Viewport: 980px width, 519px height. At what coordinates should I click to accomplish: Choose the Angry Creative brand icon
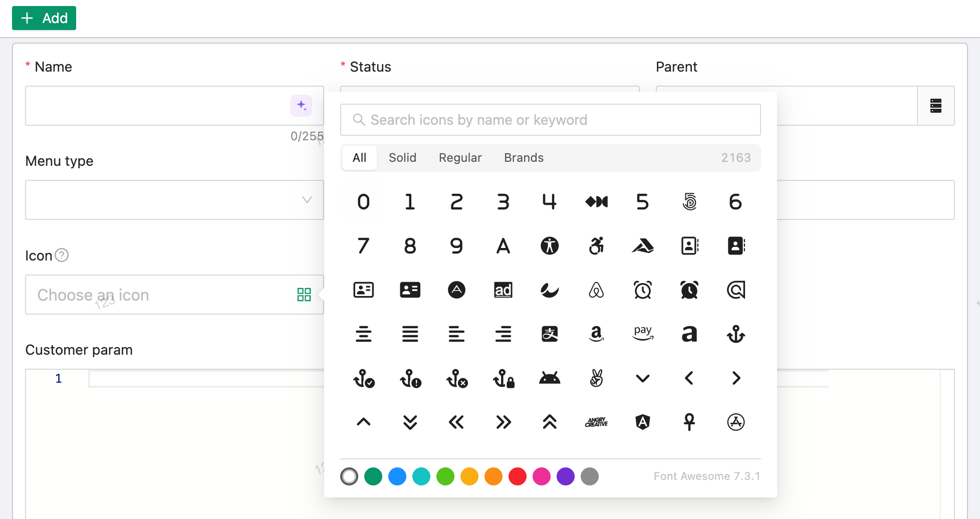pyautogui.click(x=596, y=422)
